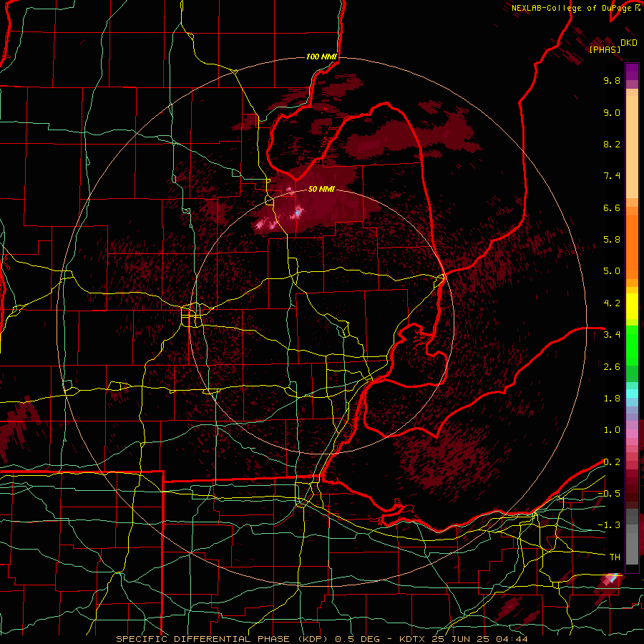Click the TH threshold label on the scale
The height and width of the screenshot is (644, 644).
615,557
